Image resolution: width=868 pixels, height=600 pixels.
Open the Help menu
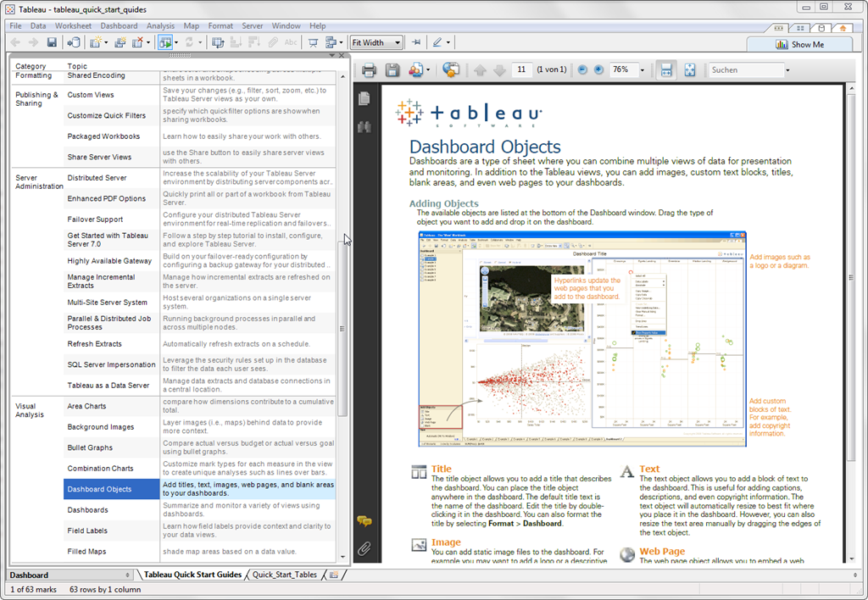(318, 26)
